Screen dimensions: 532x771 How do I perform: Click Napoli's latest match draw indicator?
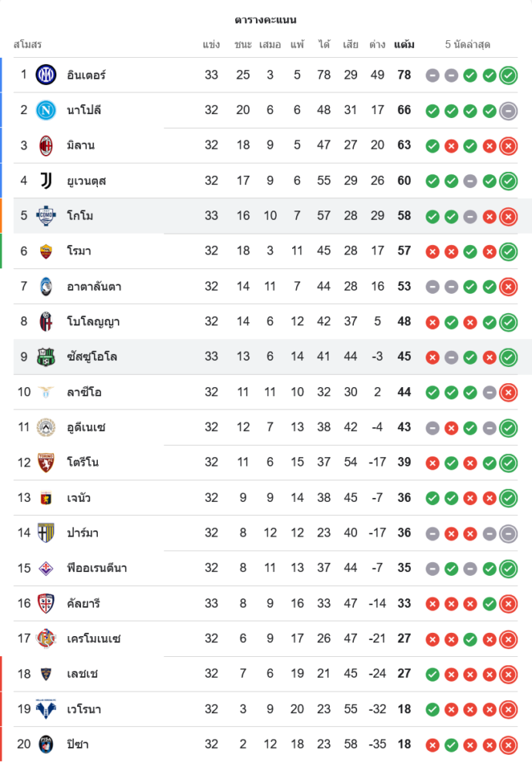coord(508,110)
